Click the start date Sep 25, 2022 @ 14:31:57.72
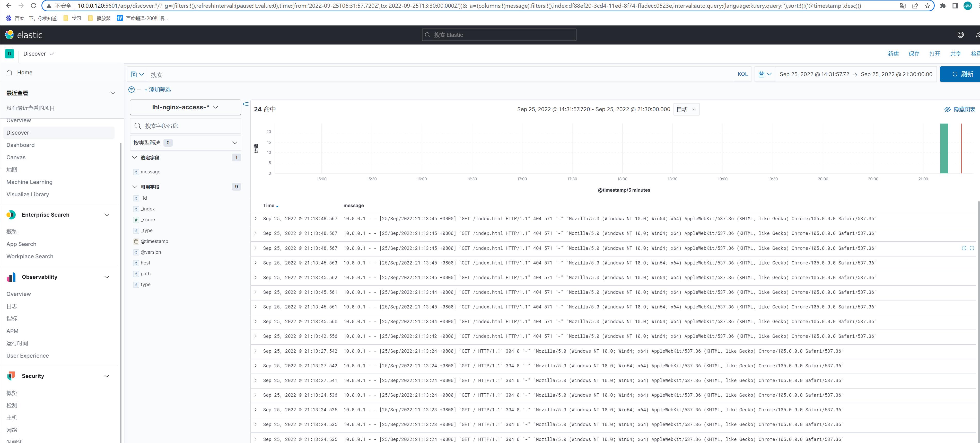 coord(814,74)
